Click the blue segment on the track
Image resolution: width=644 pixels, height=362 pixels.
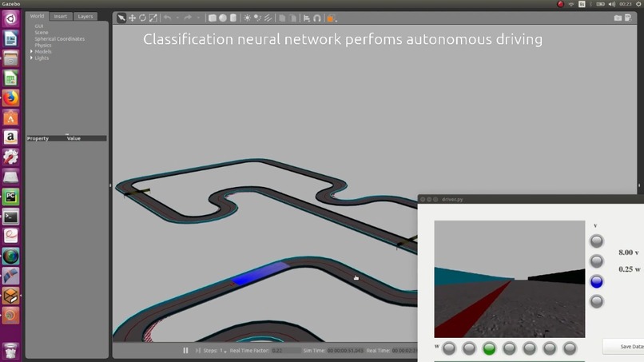click(x=260, y=274)
